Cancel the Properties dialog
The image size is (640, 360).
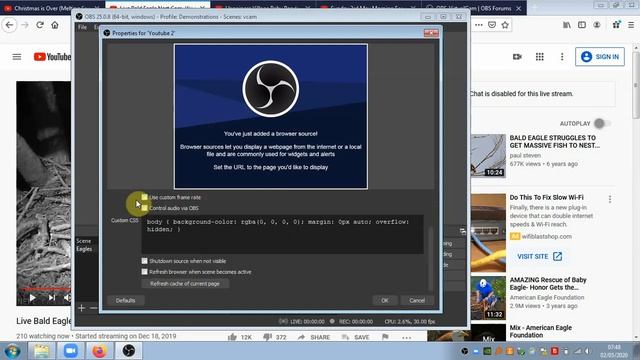click(417, 300)
